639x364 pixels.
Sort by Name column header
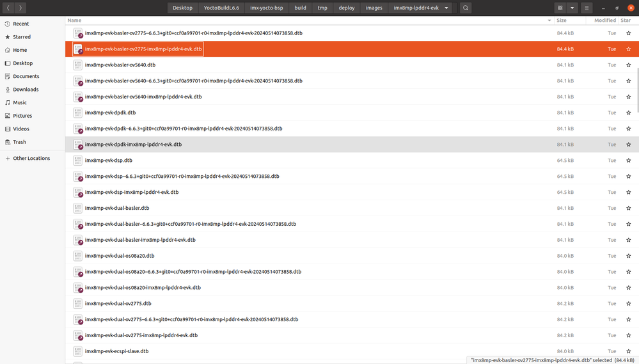pos(310,20)
